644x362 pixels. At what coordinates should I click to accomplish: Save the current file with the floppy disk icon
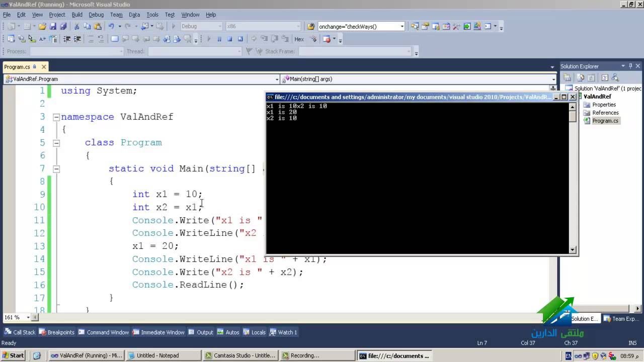coord(53,26)
